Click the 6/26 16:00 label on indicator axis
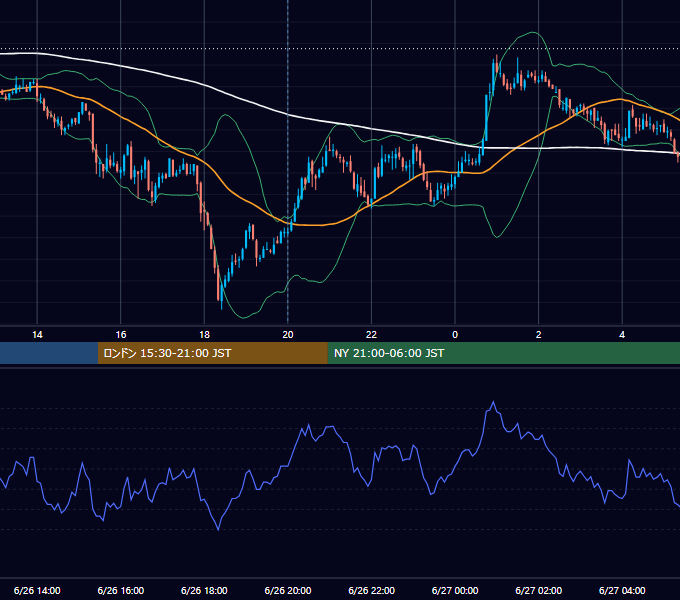The image size is (680, 600). coord(121,590)
